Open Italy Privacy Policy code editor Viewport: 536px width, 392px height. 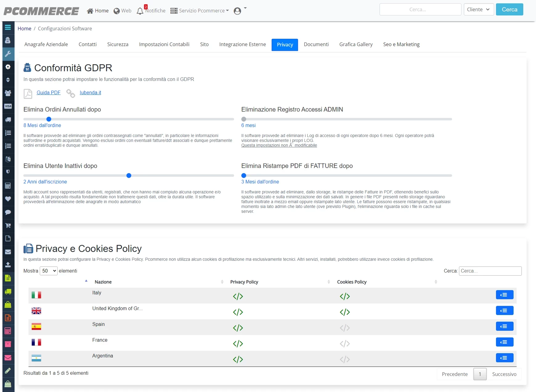238,296
